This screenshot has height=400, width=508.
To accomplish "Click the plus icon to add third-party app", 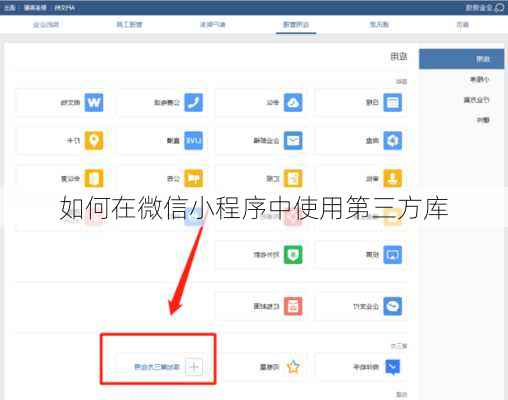I will pos(194,367).
